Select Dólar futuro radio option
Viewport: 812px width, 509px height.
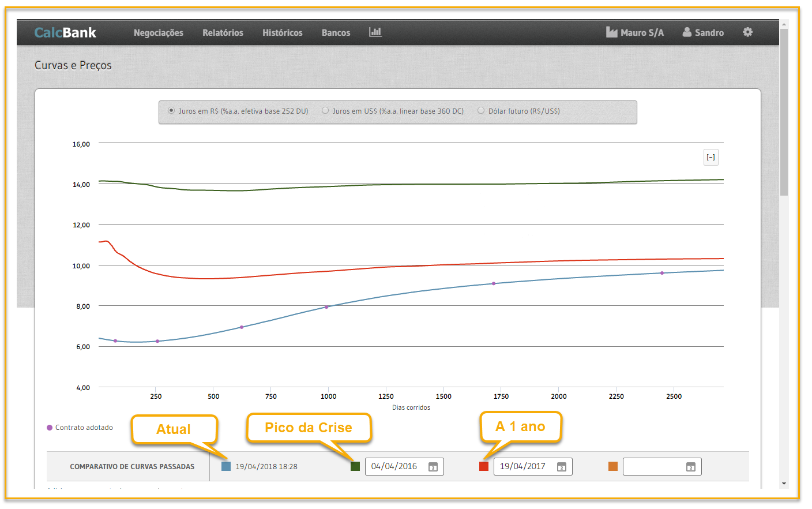pyautogui.click(x=481, y=111)
